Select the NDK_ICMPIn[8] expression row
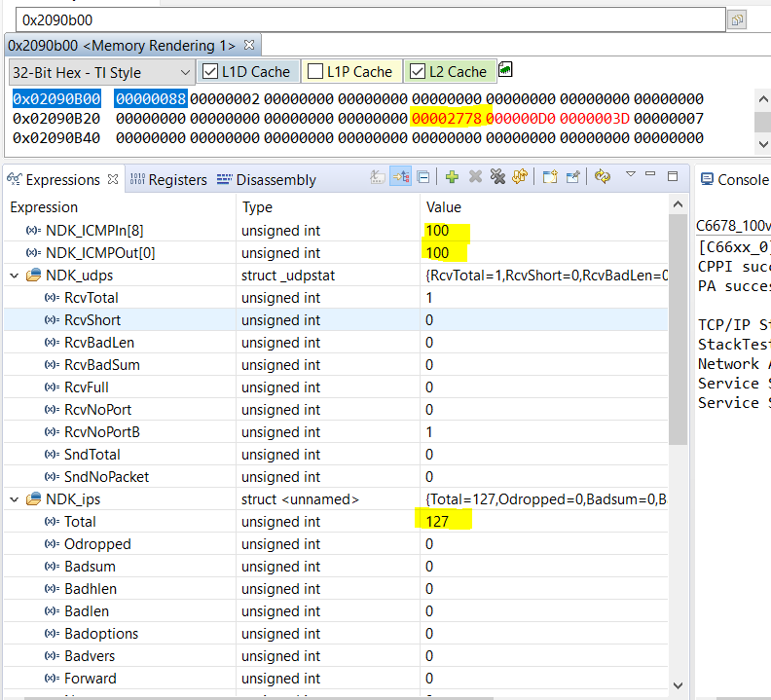 pyautogui.click(x=336, y=230)
